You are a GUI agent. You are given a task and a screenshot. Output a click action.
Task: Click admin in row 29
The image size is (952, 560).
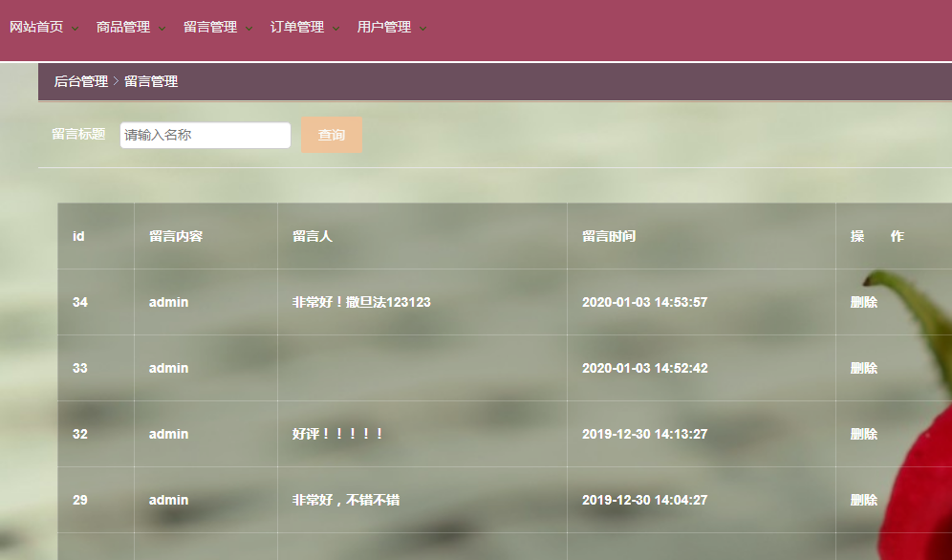[169, 500]
